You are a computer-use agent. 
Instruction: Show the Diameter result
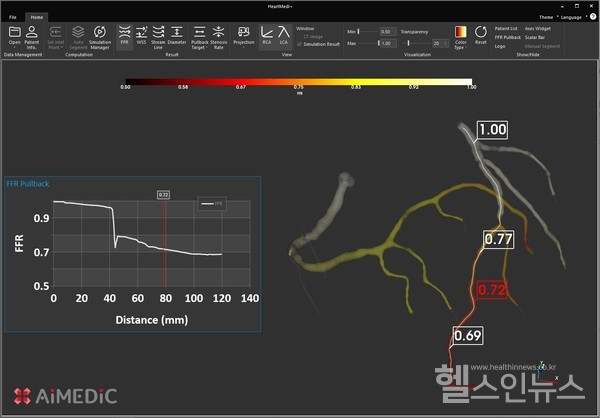point(177,37)
